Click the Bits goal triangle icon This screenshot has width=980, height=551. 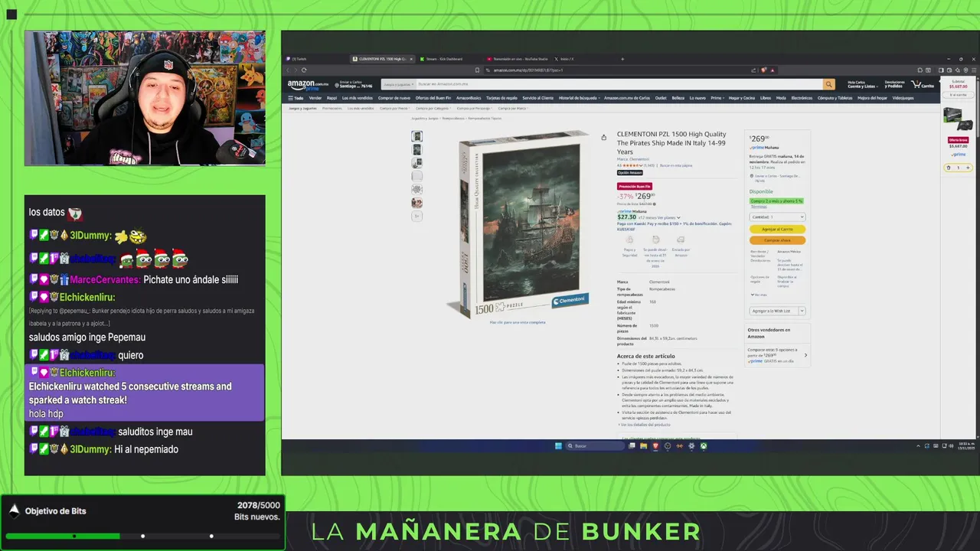tap(14, 510)
